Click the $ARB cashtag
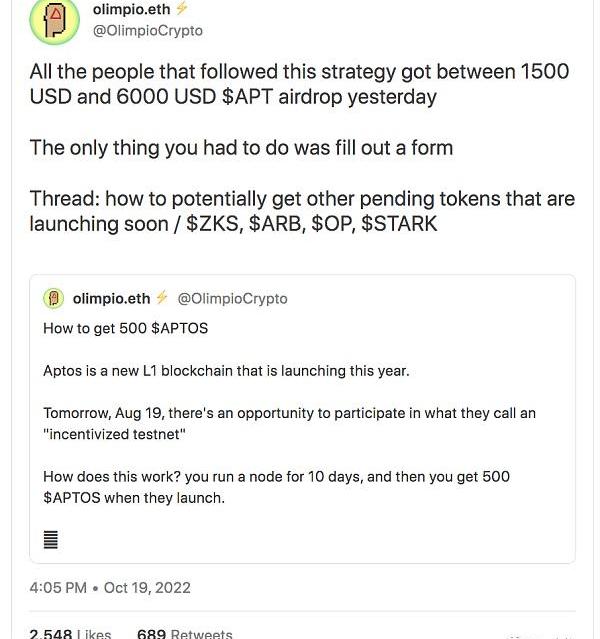The image size is (600, 639). click(274, 224)
